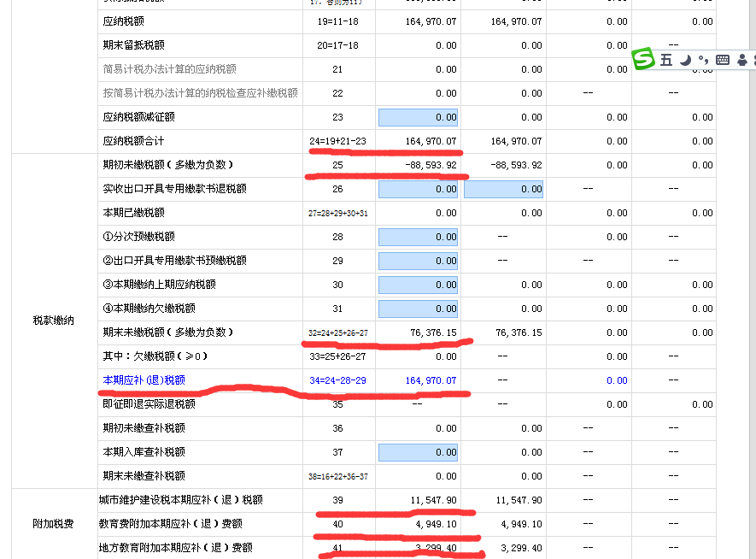Switch the Wubi (五) input mode indicator

coord(666,59)
